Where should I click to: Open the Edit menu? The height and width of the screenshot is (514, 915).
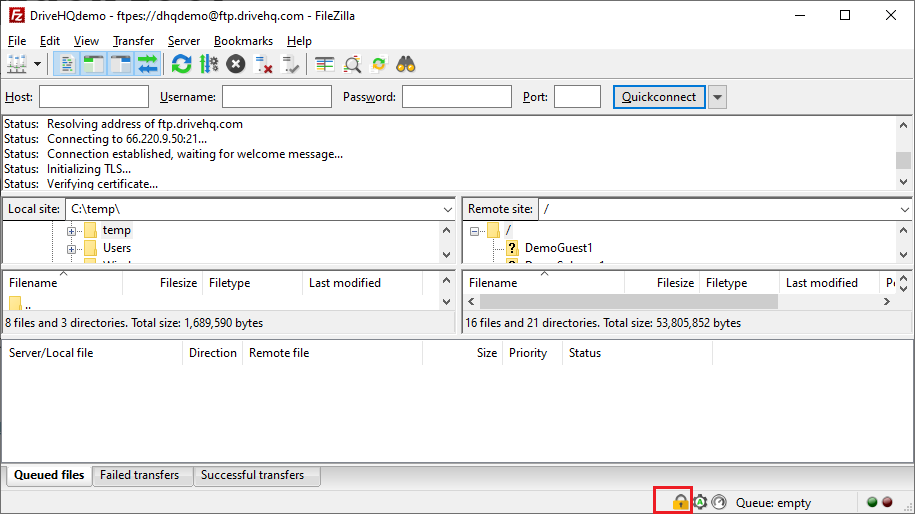point(50,41)
